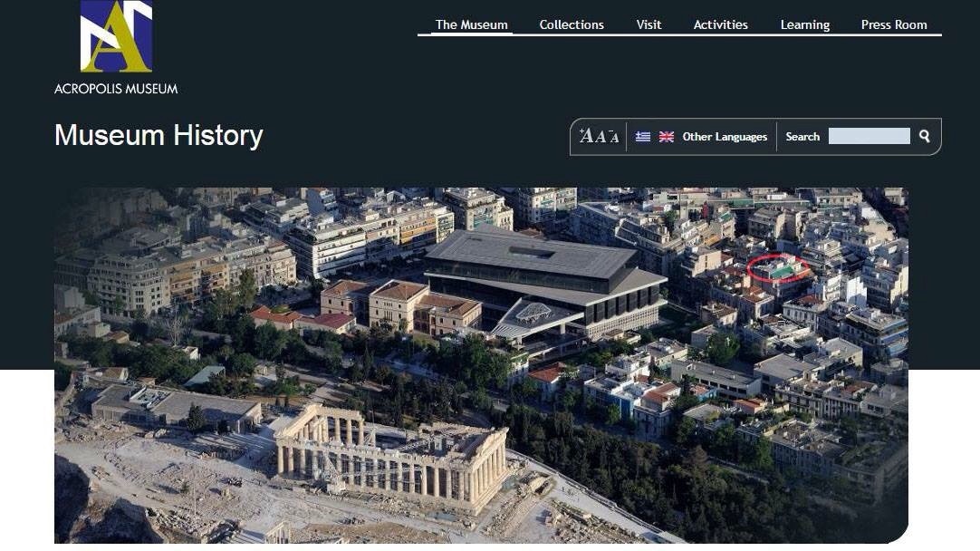
Task: Click the Museum History heading
Action: 159,135
